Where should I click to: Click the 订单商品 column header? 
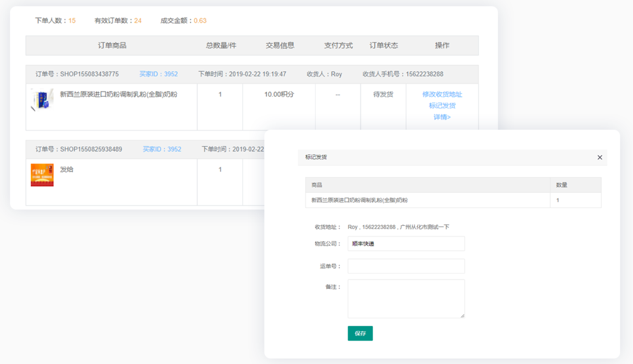point(112,45)
